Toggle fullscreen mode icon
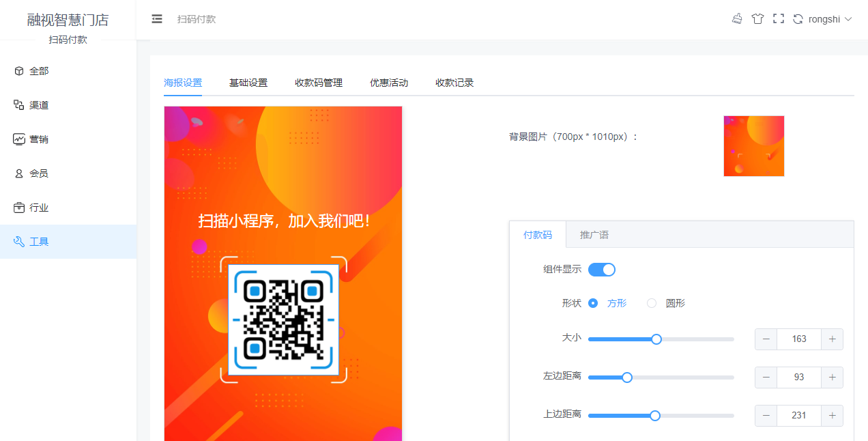 (x=778, y=19)
